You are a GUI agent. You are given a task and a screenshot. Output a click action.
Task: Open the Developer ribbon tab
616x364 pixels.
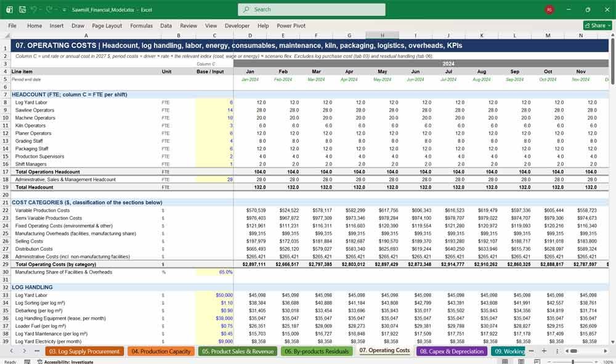[237, 25]
